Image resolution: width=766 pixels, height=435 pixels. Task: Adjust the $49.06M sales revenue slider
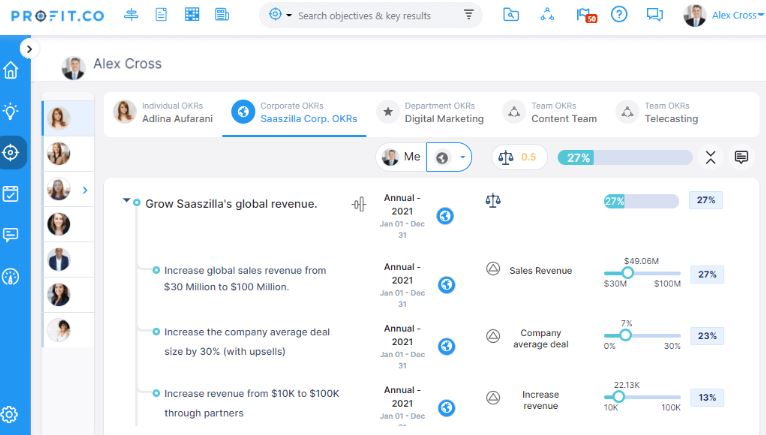click(628, 273)
